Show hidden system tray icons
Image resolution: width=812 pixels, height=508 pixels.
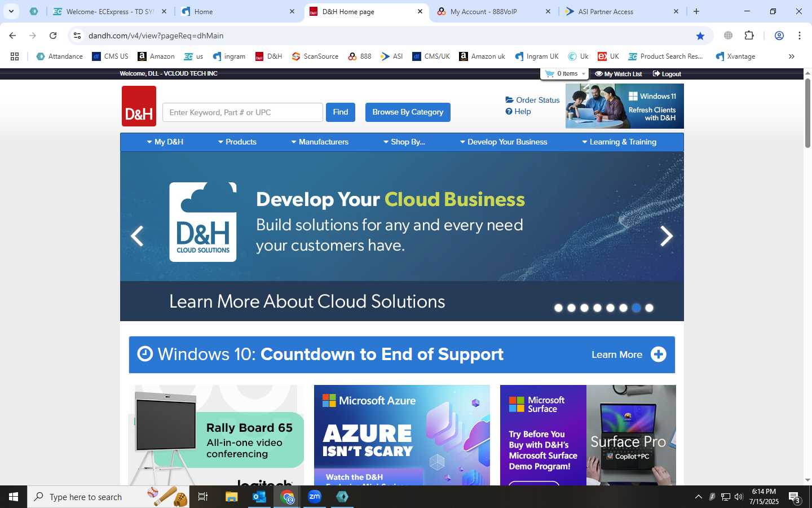698,497
